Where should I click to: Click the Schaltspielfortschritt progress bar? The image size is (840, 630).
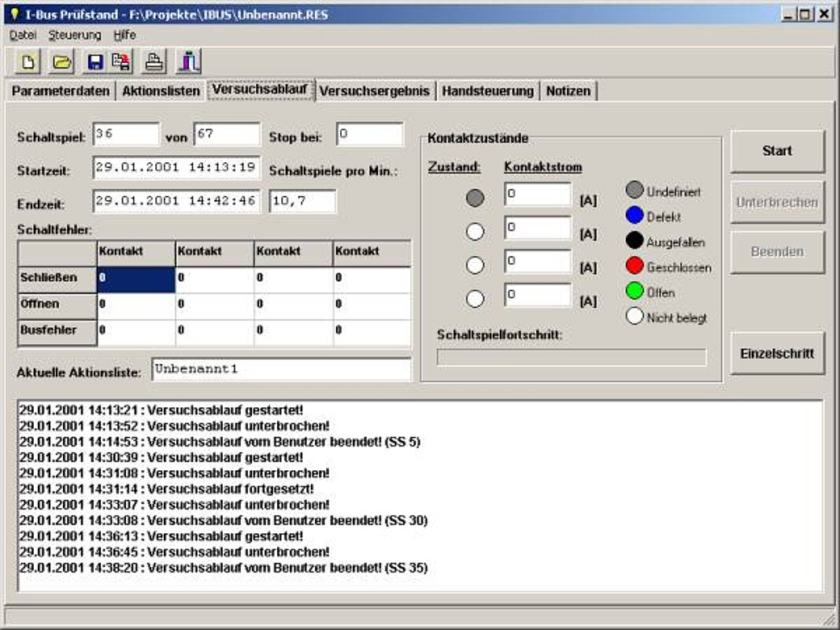tap(572, 358)
